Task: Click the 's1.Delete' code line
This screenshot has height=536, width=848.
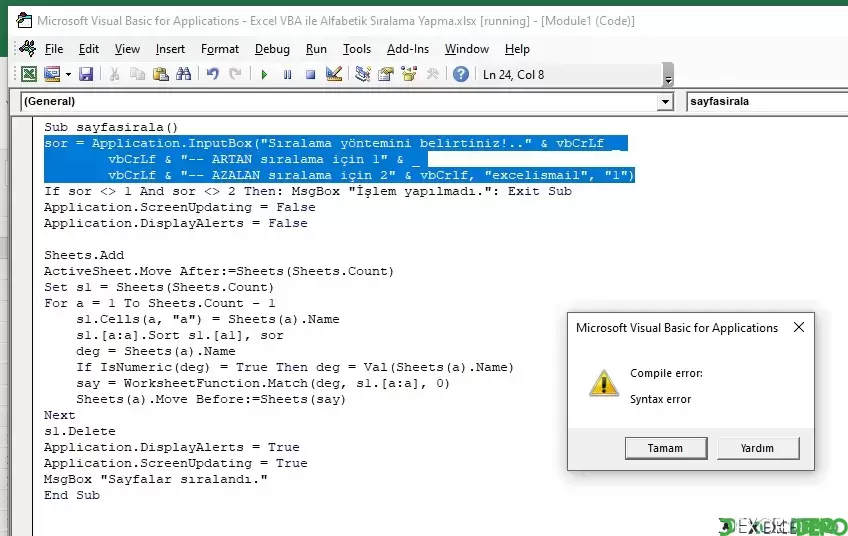Action: click(80, 431)
